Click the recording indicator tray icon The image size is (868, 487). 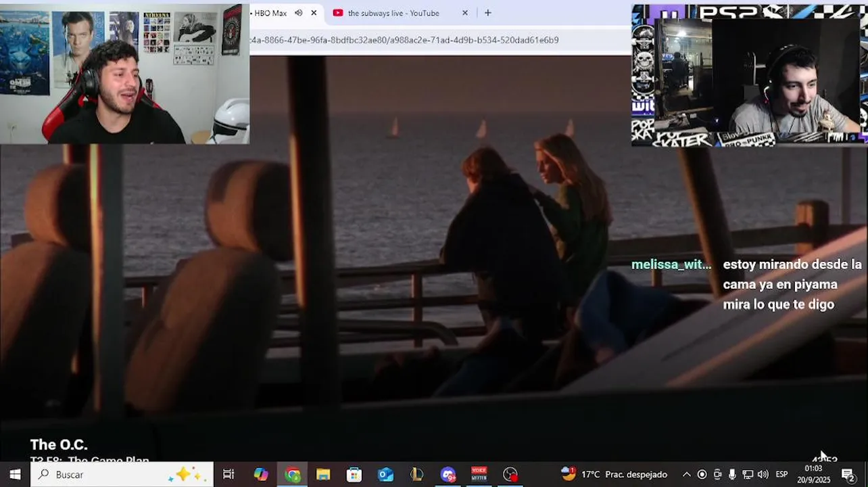702,475
